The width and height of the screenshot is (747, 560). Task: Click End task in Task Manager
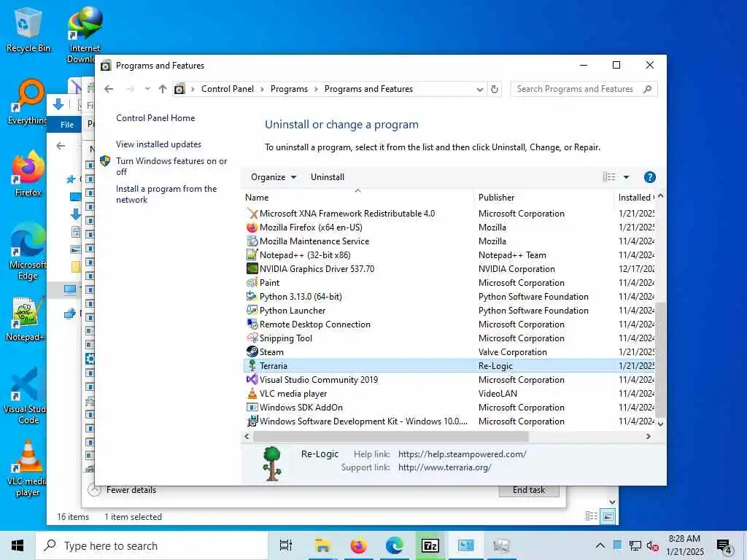(529, 491)
